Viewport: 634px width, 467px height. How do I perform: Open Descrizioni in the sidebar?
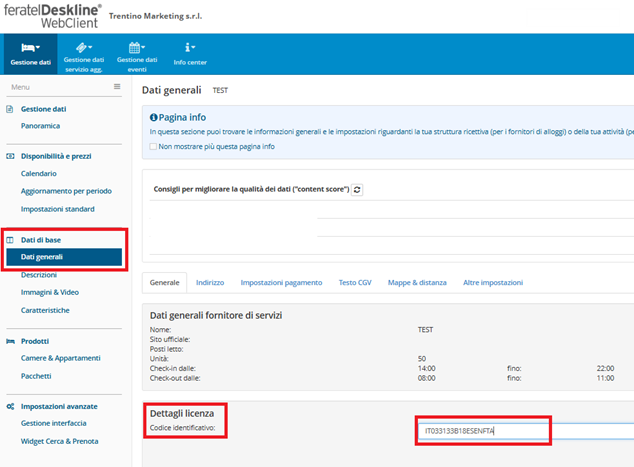click(x=39, y=275)
